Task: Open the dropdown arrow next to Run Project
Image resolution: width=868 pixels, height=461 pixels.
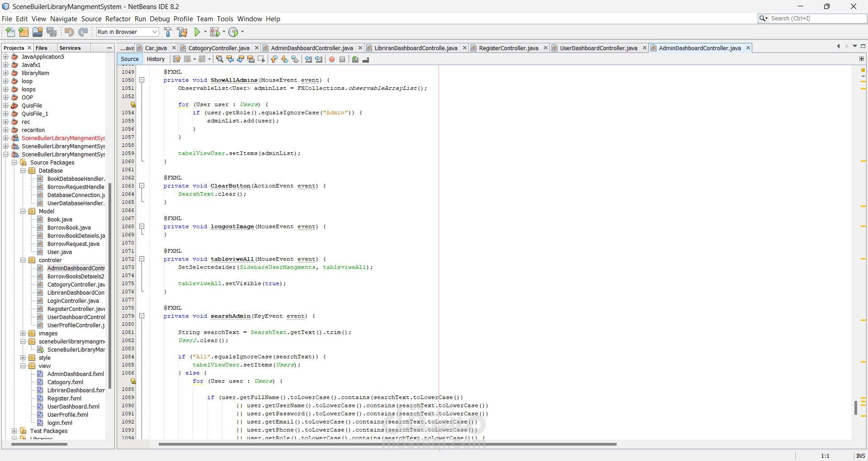Action: pos(205,32)
